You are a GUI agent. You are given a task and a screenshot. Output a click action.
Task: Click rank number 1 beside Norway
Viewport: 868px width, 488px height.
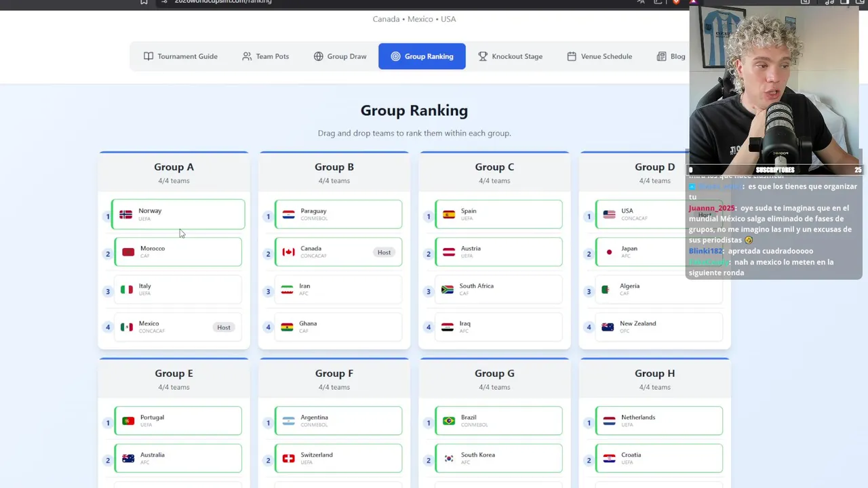point(107,217)
